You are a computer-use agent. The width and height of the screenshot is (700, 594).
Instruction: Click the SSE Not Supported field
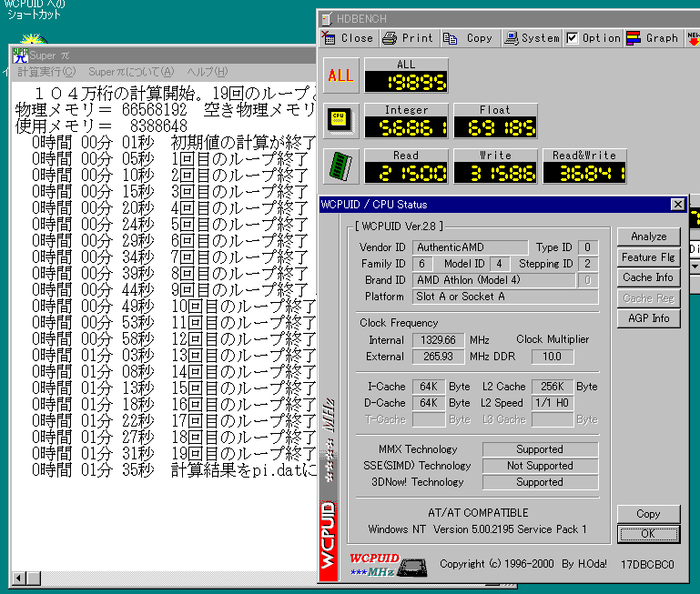tap(540, 466)
